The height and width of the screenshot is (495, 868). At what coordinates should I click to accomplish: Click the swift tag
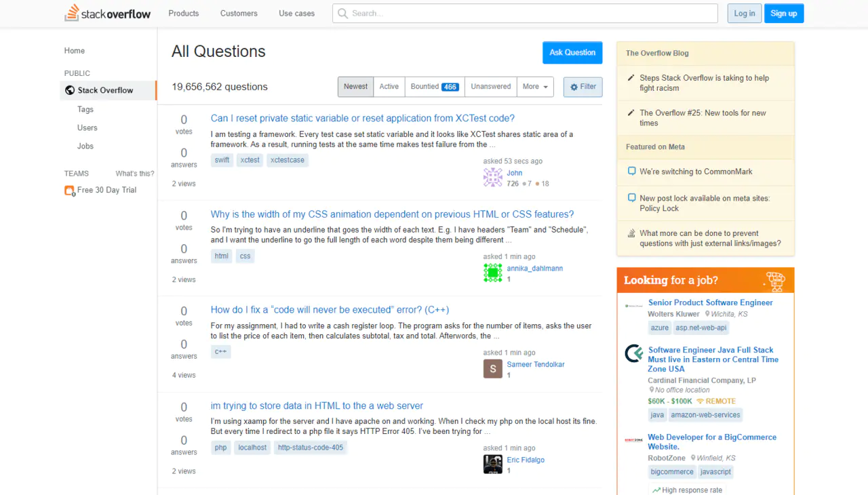coord(222,160)
